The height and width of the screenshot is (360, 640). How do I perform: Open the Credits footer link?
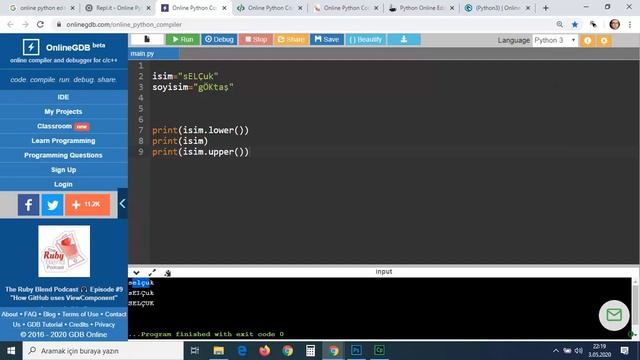78,324
